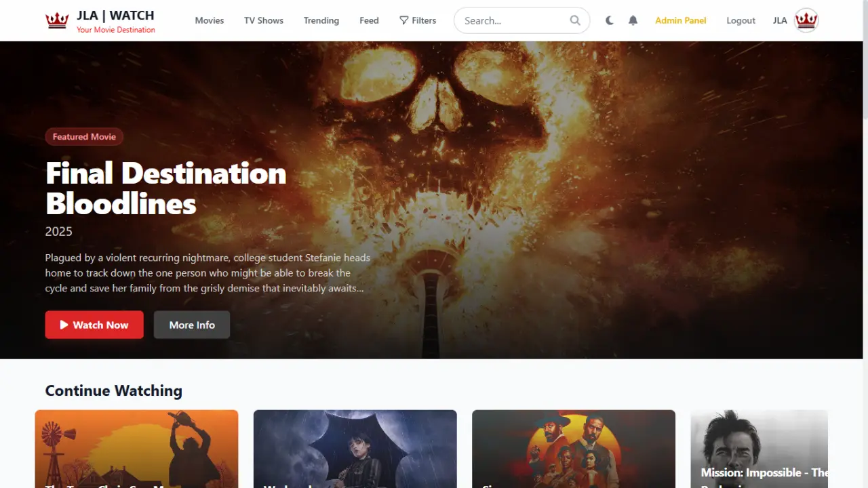Go to the Movies section

tap(210, 20)
